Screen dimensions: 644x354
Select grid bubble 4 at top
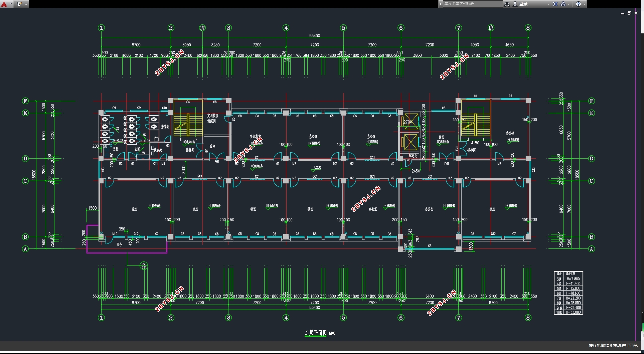pos(286,28)
